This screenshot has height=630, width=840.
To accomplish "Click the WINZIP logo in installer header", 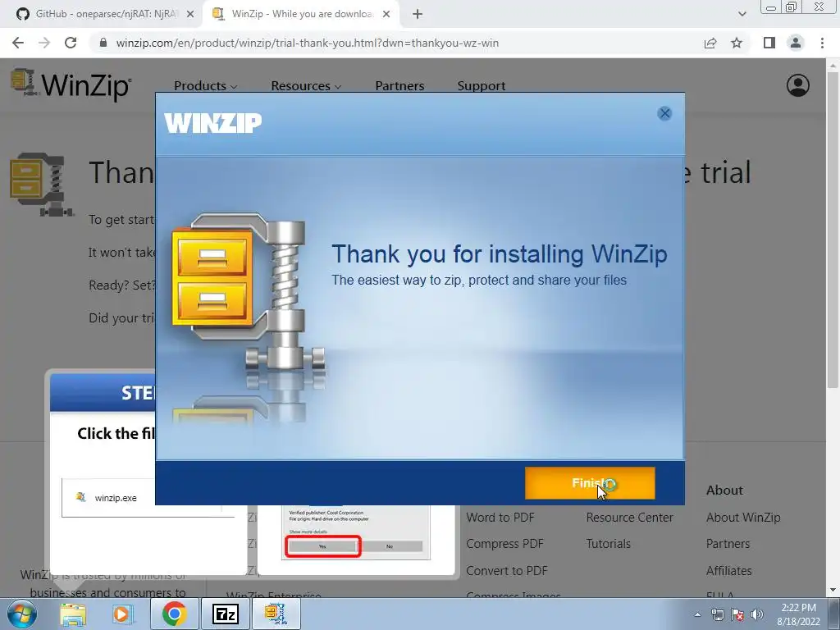I will tap(212, 123).
